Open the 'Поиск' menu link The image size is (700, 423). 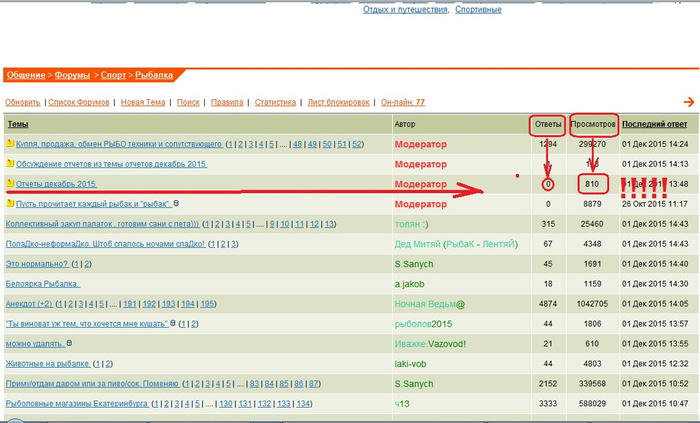click(x=188, y=102)
